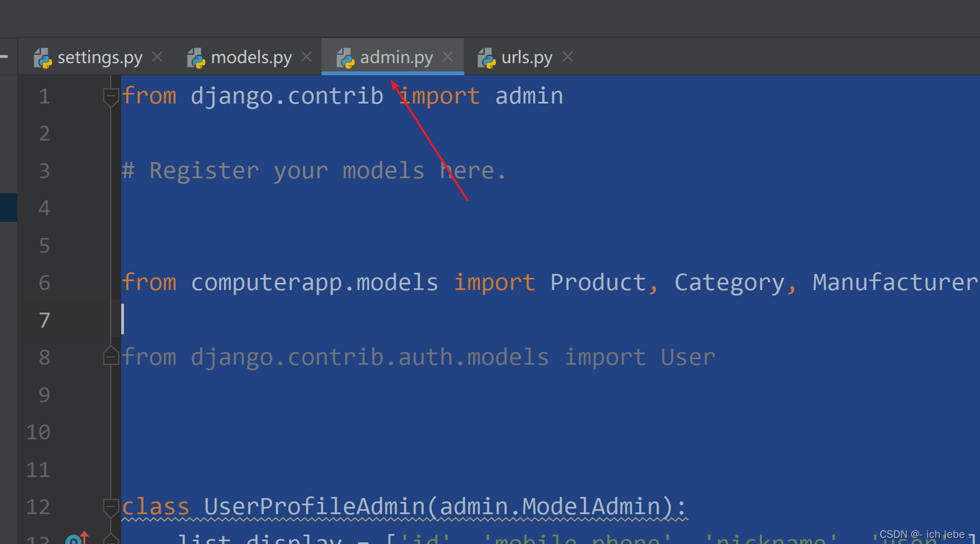The height and width of the screenshot is (544, 980).
Task: Click the comment '# Register your models here.'
Action: [x=314, y=171]
